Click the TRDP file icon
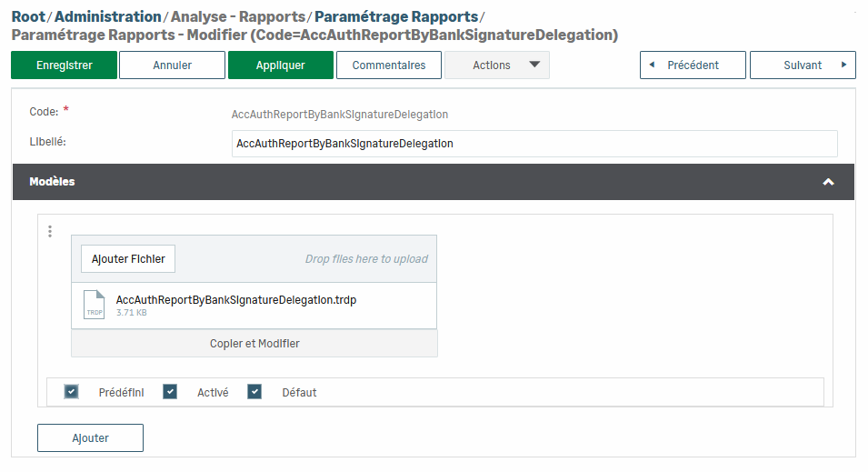This screenshot has width=868, height=472. (x=95, y=305)
